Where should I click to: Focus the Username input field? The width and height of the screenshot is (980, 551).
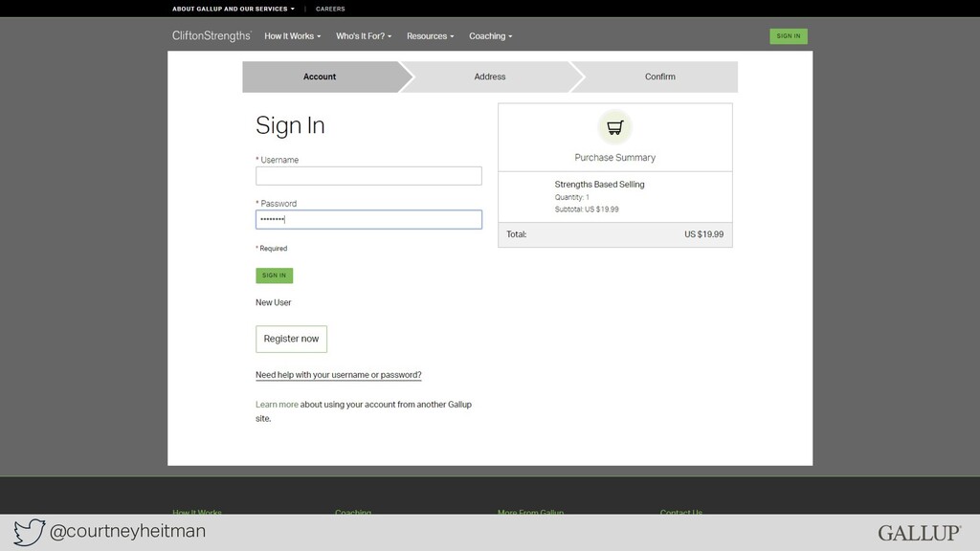point(368,176)
